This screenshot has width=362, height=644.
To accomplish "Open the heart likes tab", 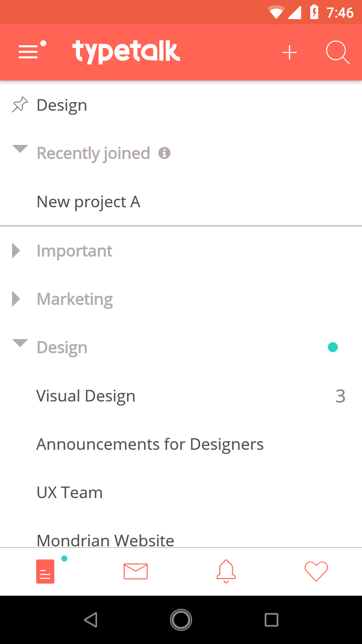I will pos(316,571).
